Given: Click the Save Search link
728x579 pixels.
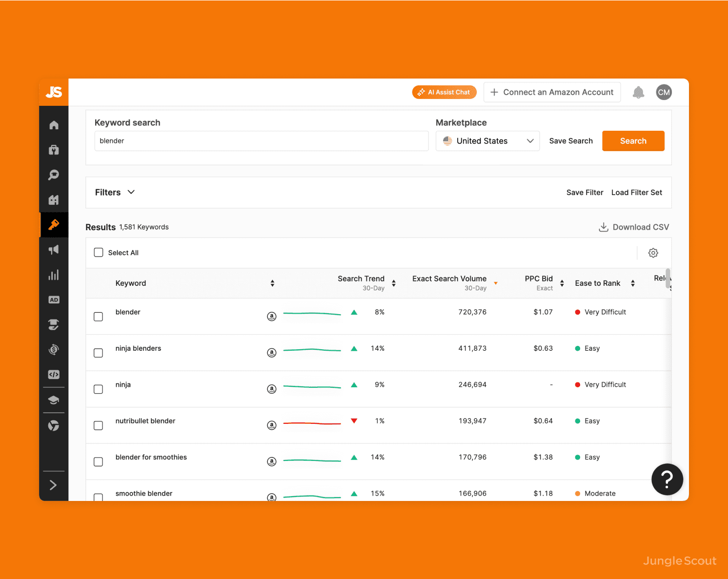Looking at the screenshot, I should click(x=571, y=141).
